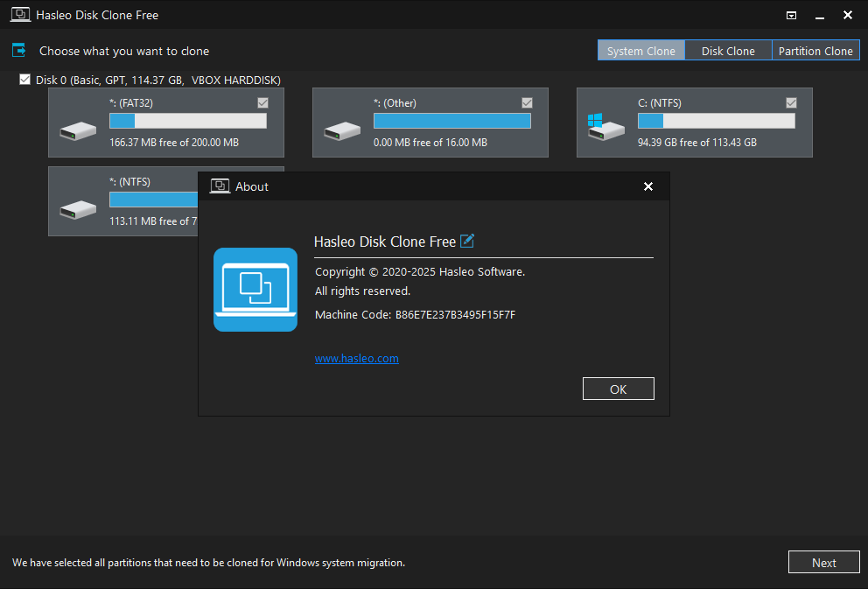Click the Copyright 2020-2025 Hasleo Software text
This screenshot has width=868, height=589.
[420, 272]
